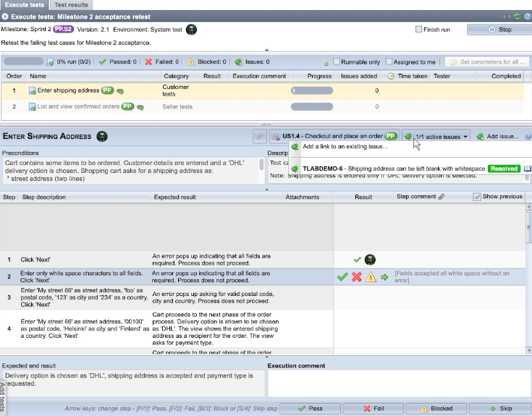Open issue TLABDEMO-6 from the dropdown

coord(394,169)
